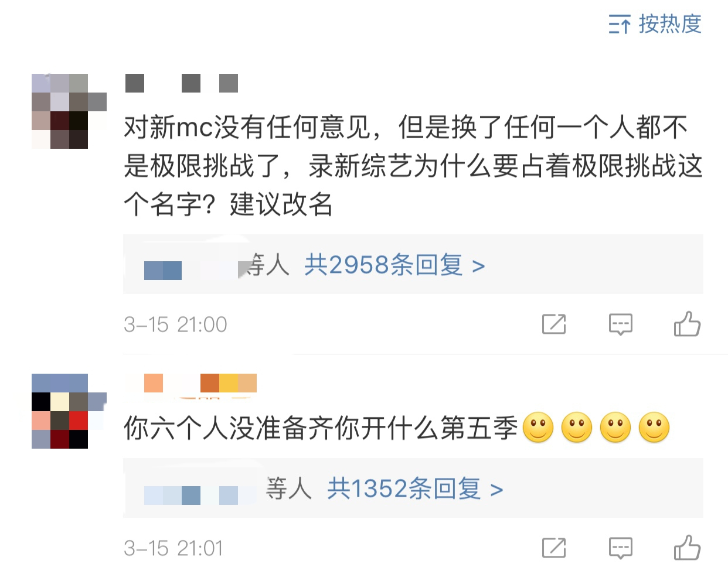728x574 pixels.
Task: Repost the comment posted at 21:01
Action: [554, 548]
